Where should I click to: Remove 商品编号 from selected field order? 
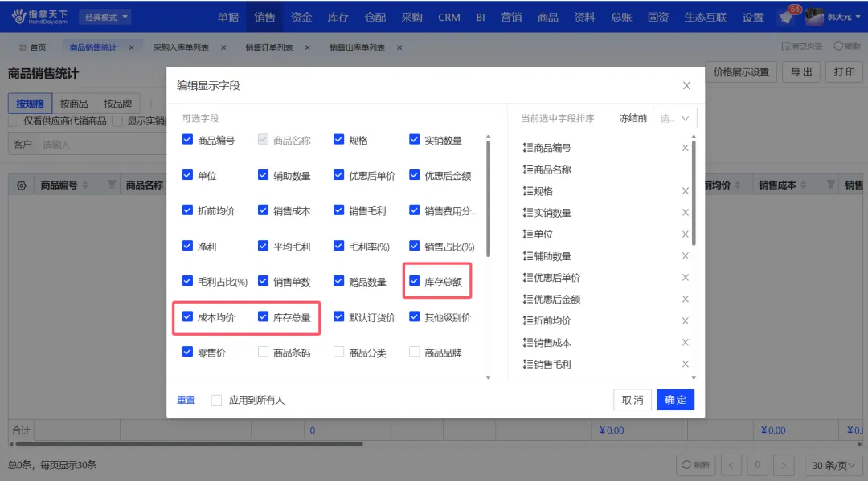click(x=686, y=148)
